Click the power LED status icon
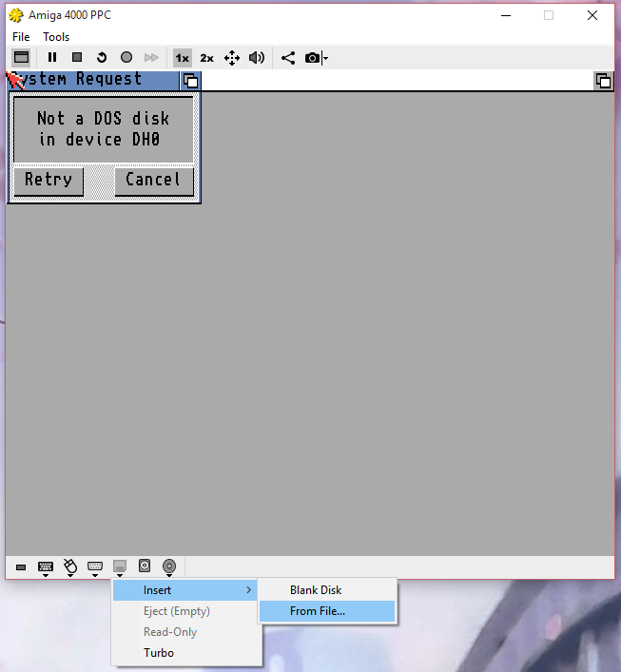Image resolution: width=621 pixels, height=672 pixels. (x=21, y=567)
